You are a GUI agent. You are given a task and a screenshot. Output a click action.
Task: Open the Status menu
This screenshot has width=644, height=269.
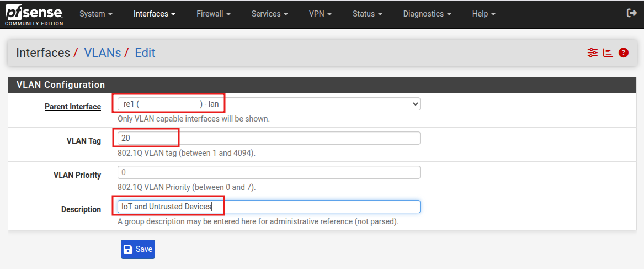(x=367, y=14)
